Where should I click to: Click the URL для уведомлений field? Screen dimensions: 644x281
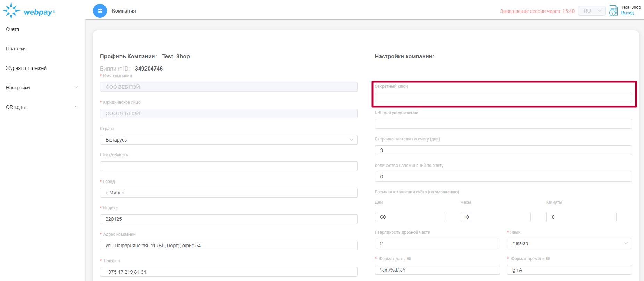[x=503, y=124]
